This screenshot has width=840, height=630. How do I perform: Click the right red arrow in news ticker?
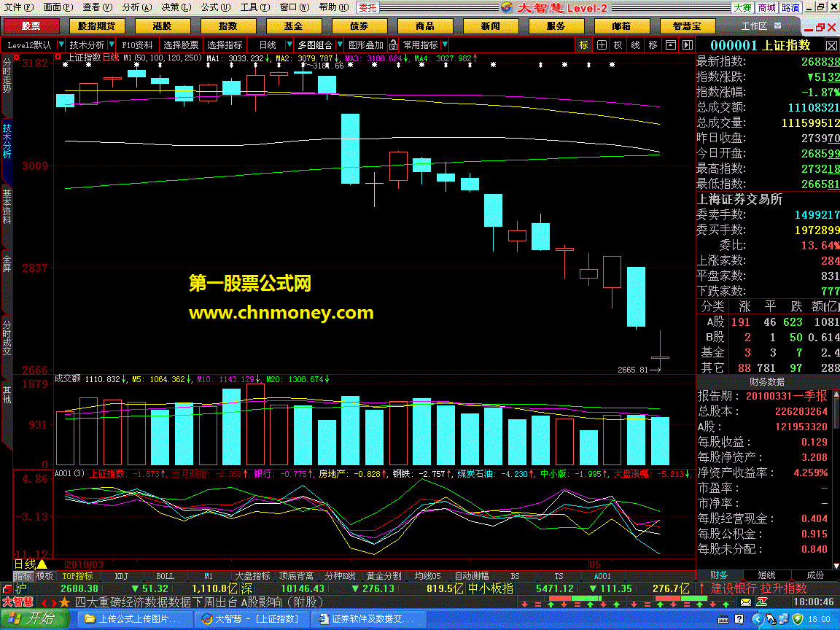pyautogui.click(x=53, y=603)
